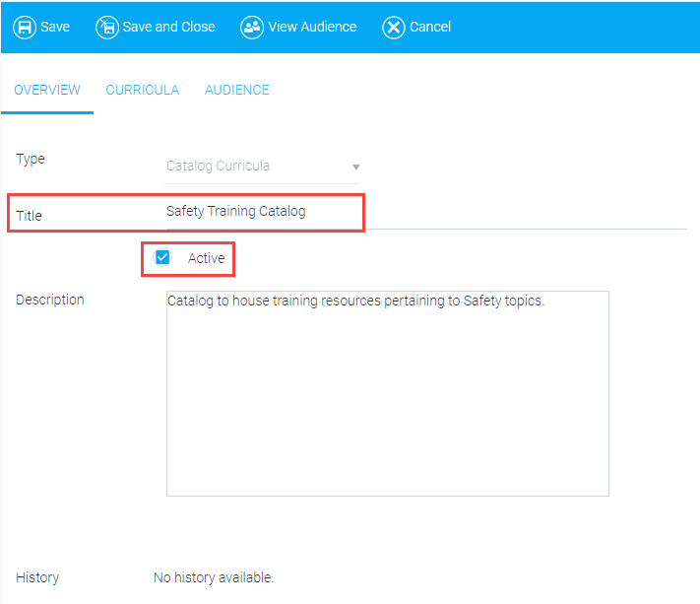700x604 pixels.
Task: Expand the Type dropdown arrow
Action: tap(355, 168)
